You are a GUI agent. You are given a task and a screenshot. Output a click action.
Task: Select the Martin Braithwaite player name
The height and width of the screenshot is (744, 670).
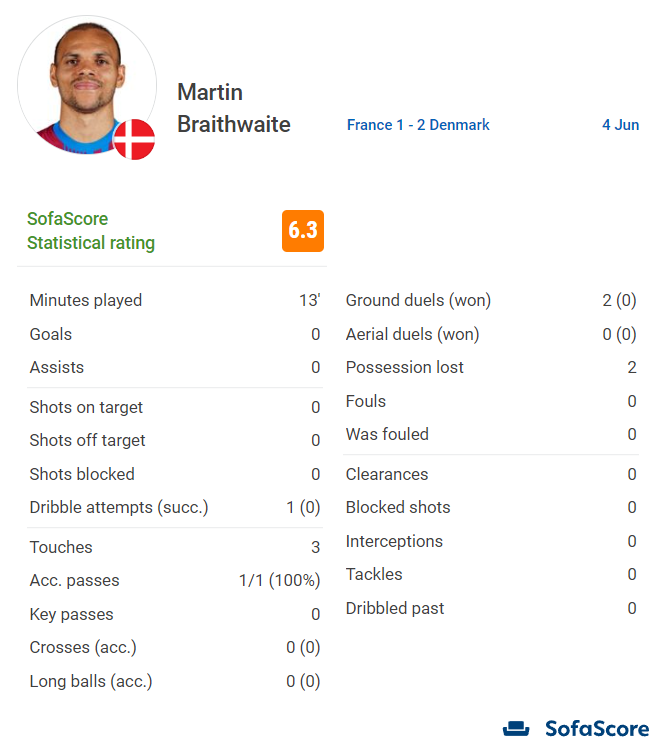(233, 108)
